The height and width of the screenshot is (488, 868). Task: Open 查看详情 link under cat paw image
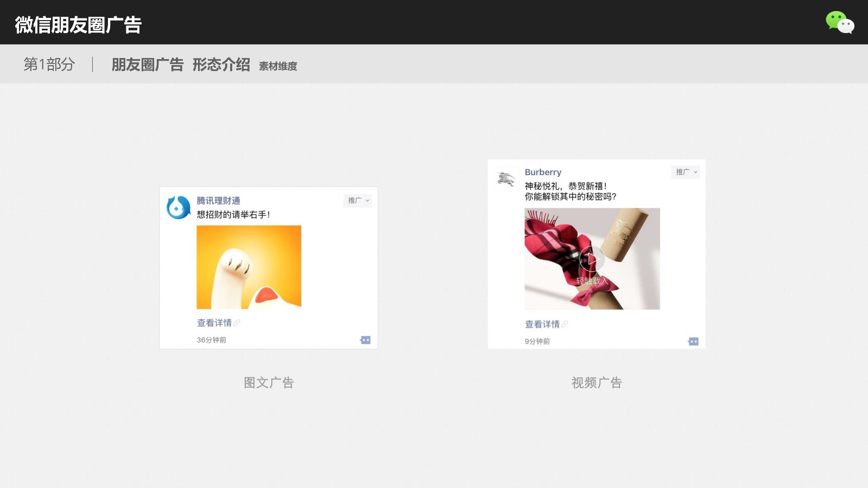(x=214, y=323)
